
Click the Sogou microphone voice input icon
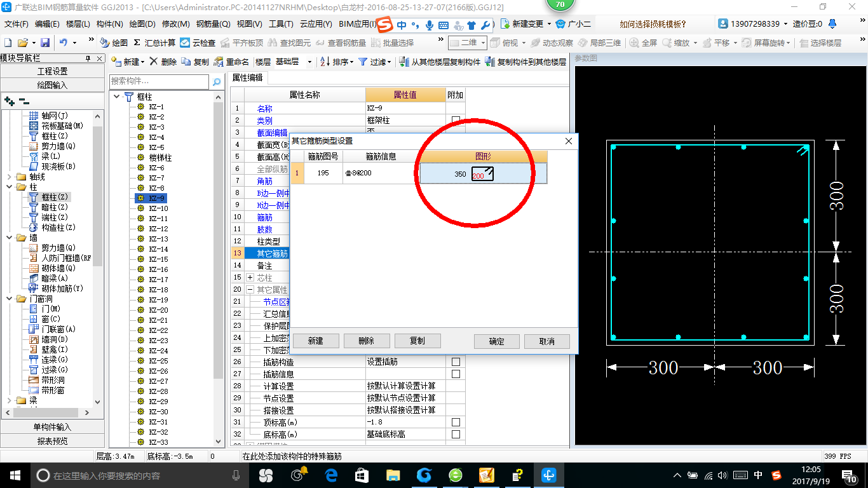[430, 25]
